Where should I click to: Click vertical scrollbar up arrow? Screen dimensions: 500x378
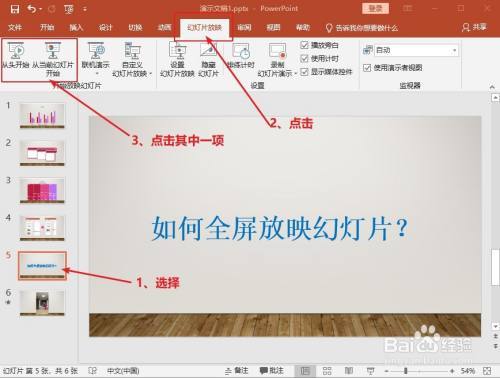click(x=495, y=98)
